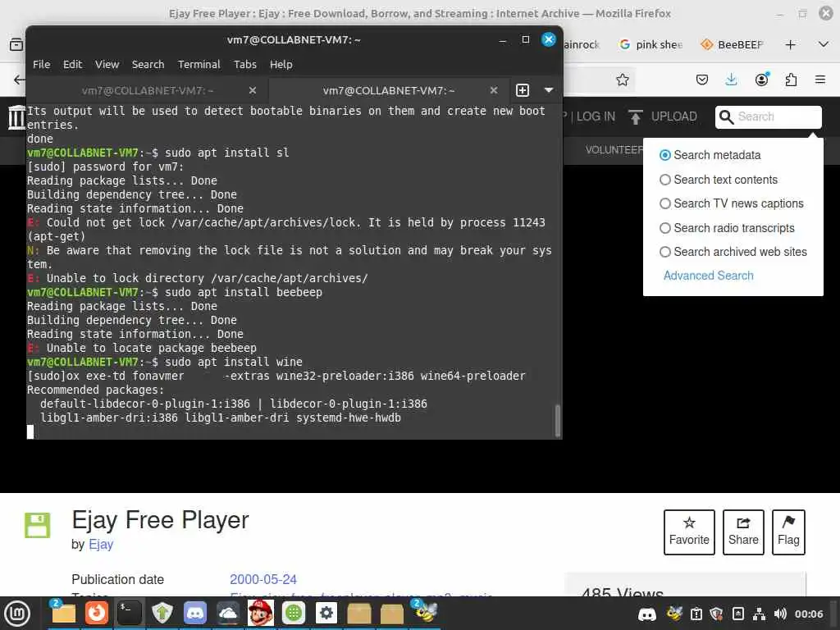Click the 00:06 clock in the panel
This screenshot has height=630, width=840.
coord(808,614)
